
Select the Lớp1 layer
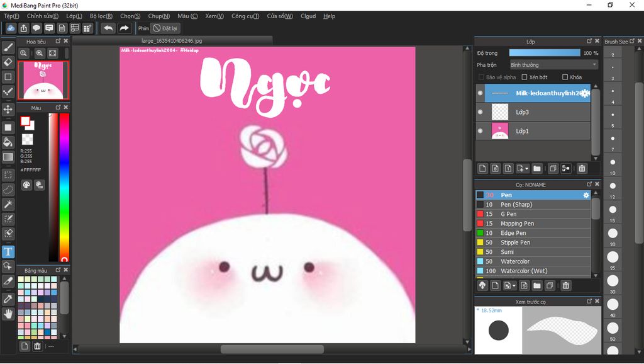(533, 131)
